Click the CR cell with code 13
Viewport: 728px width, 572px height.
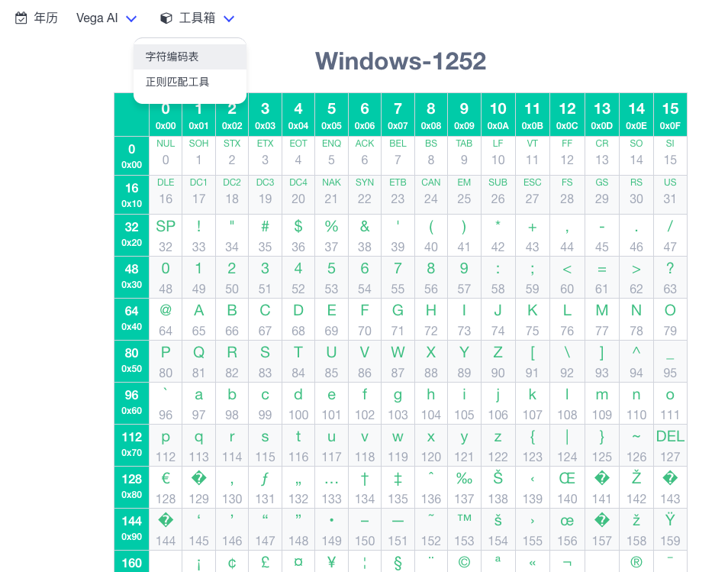(x=602, y=156)
